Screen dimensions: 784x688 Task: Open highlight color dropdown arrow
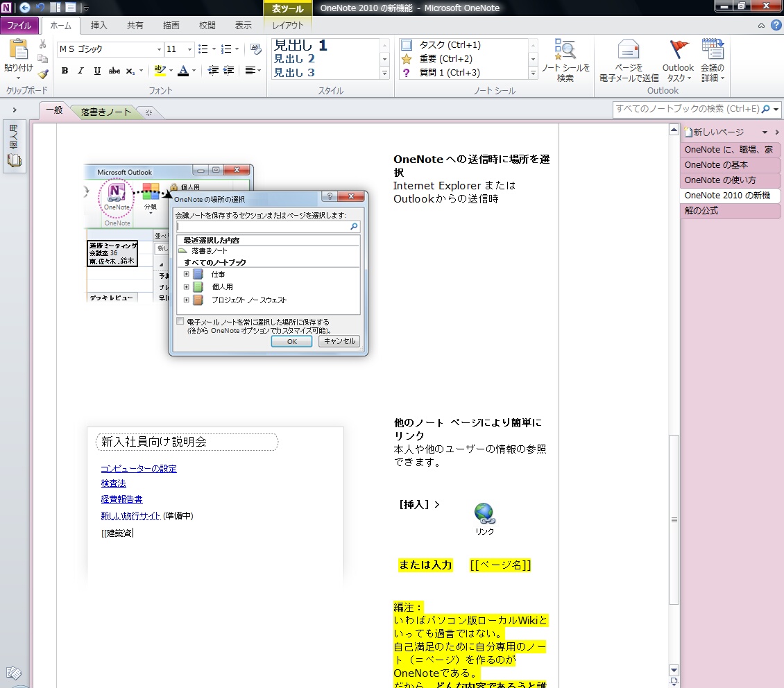171,71
